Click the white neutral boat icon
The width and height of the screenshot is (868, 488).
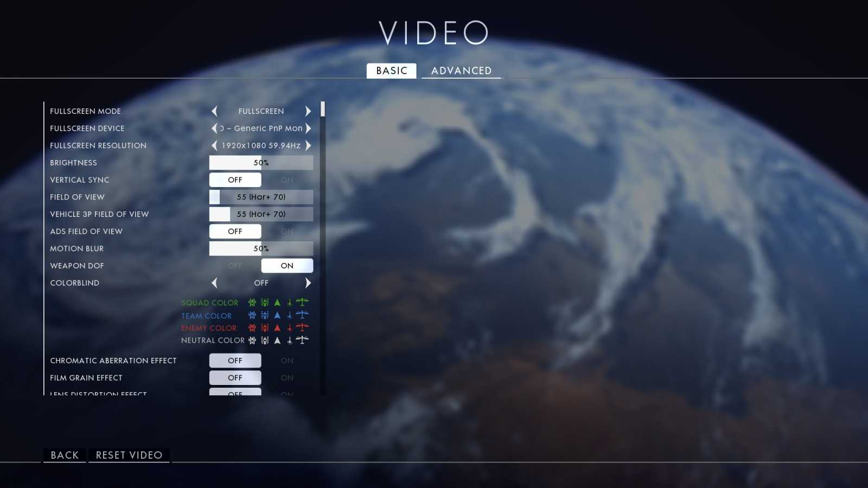pyautogui.click(x=290, y=341)
